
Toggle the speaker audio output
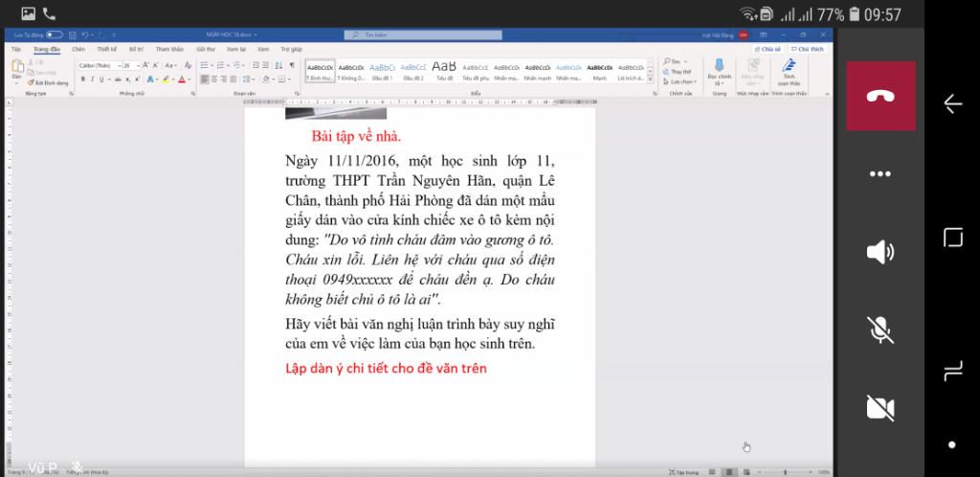pyautogui.click(x=880, y=252)
